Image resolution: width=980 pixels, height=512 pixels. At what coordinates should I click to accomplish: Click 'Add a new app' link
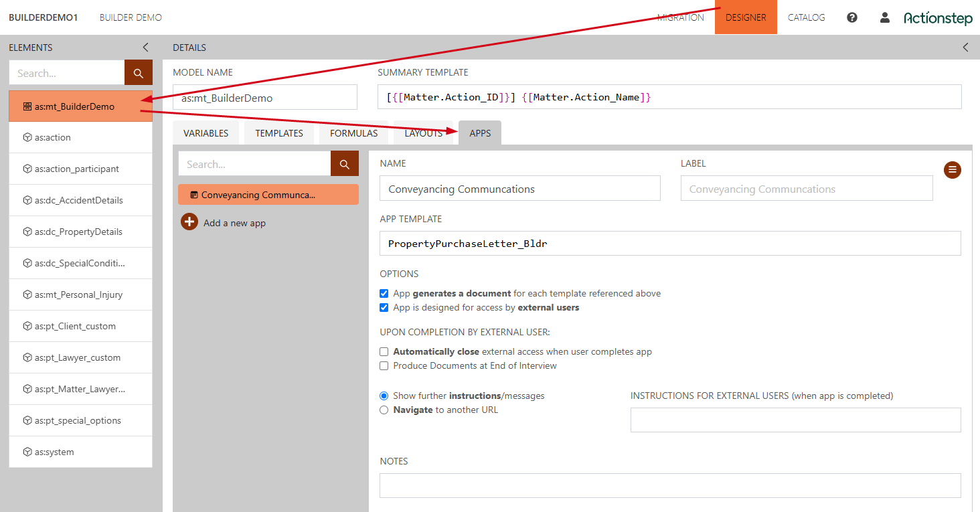click(x=234, y=223)
